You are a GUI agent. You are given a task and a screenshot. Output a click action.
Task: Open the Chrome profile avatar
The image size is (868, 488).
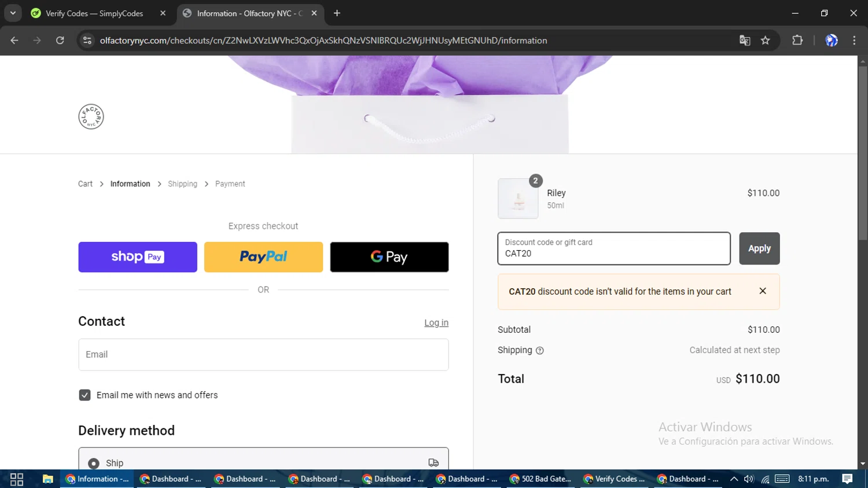click(x=832, y=41)
